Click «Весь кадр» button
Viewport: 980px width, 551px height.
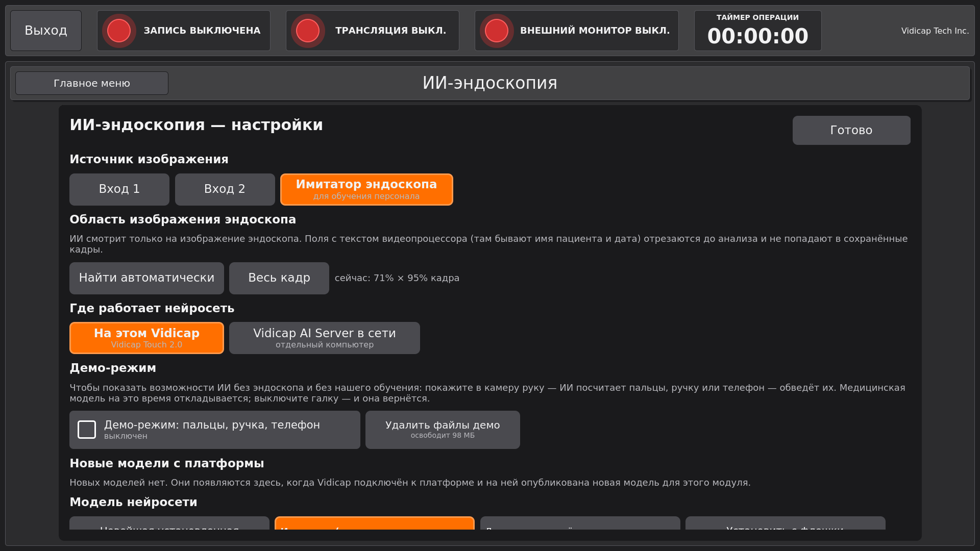click(279, 278)
